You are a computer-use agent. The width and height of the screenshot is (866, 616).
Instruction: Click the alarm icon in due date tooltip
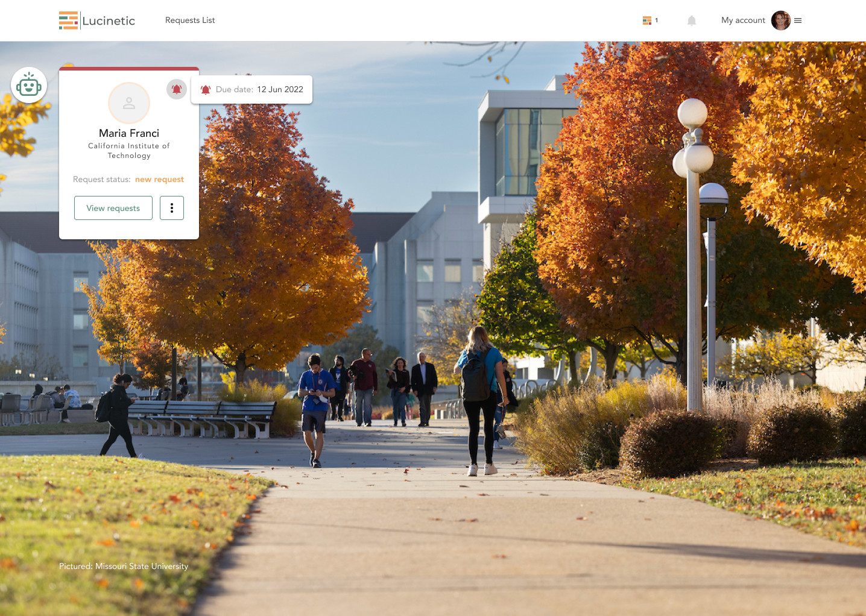(x=206, y=90)
